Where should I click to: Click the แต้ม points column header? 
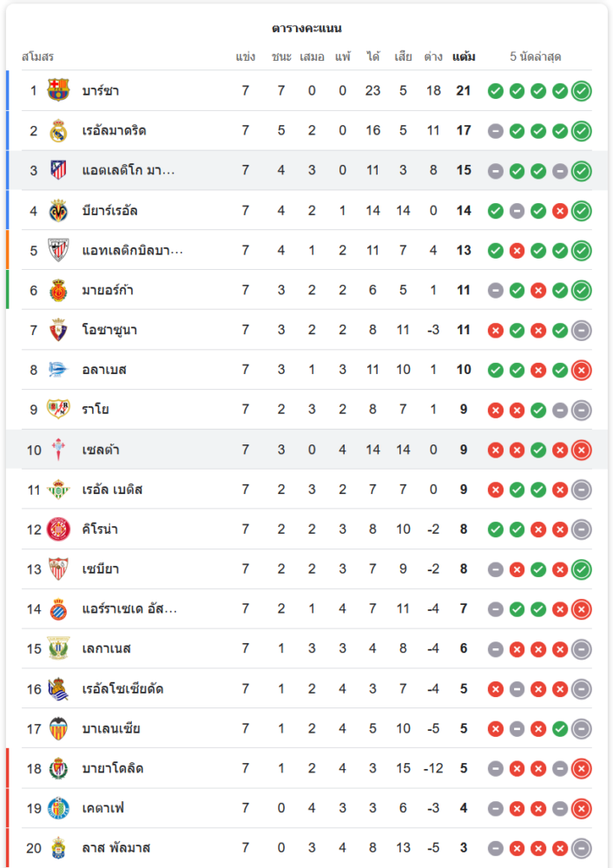point(464,57)
